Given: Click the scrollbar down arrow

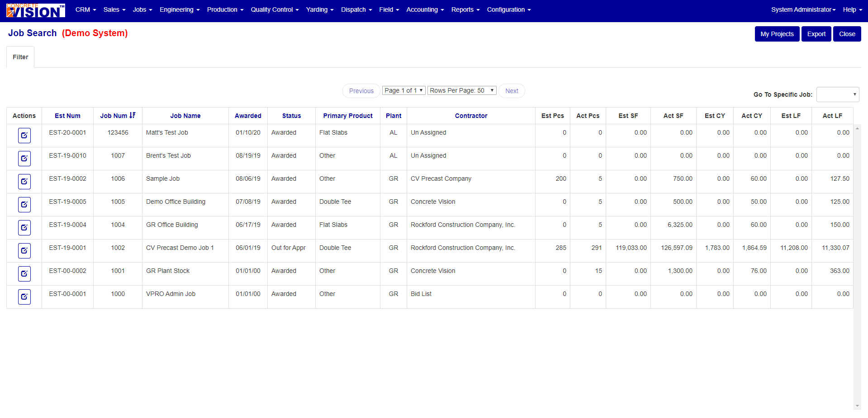Looking at the screenshot, I should pyautogui.click(x=857, y=406).
